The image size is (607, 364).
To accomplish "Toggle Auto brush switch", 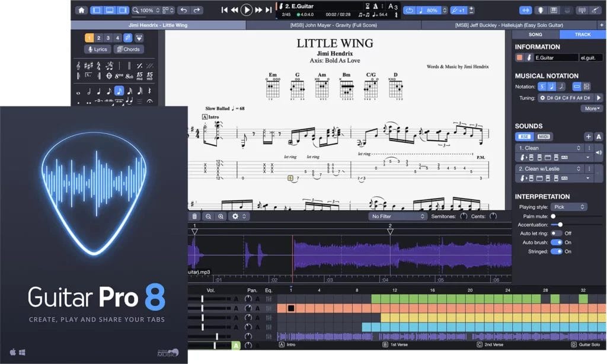I will (x=556, y=242).
